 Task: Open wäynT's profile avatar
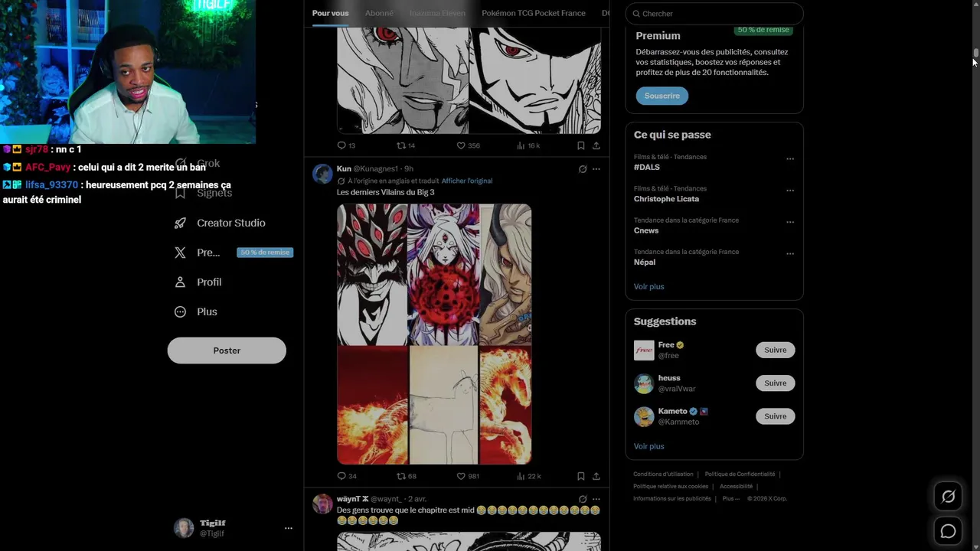322,504
